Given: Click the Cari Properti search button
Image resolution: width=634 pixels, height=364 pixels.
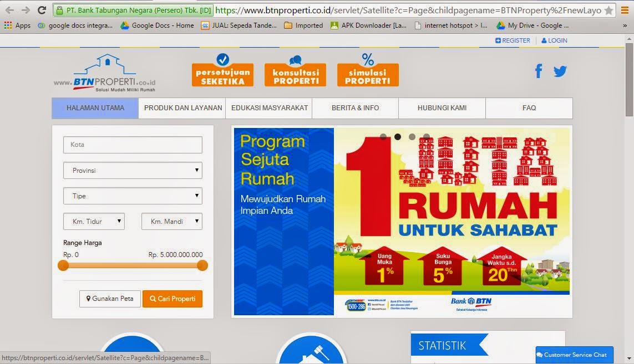Looking at the screenshot, I should pyautogui.click(x=173, y=299).
